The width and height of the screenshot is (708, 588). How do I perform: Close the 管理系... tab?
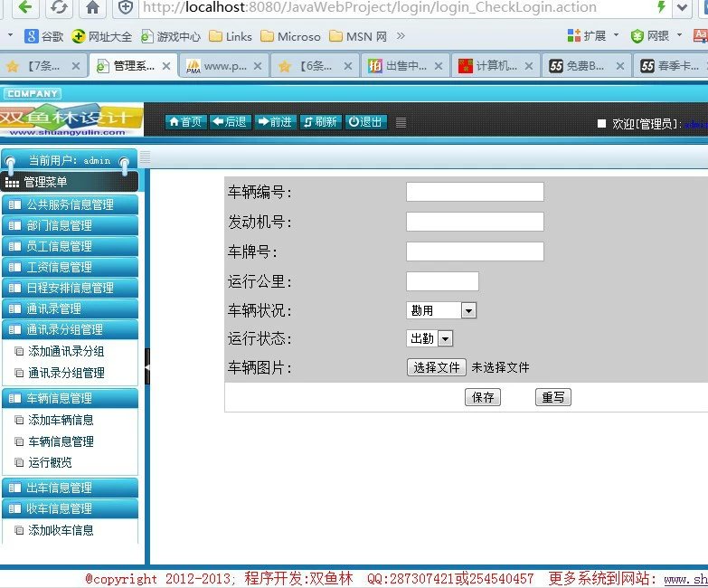[166, 66]
